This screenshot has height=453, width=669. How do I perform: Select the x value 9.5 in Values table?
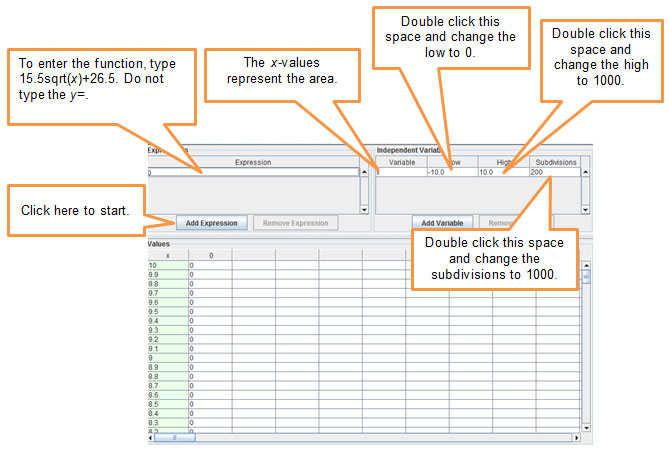[168, 312]
